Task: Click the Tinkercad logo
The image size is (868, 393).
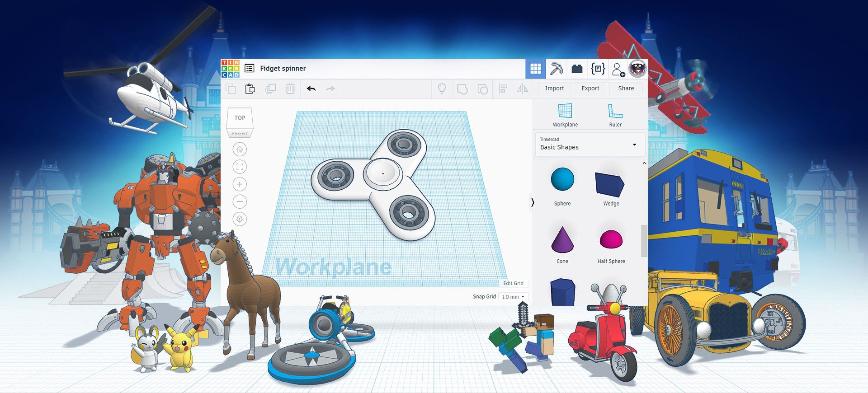Action: point(231,69)
